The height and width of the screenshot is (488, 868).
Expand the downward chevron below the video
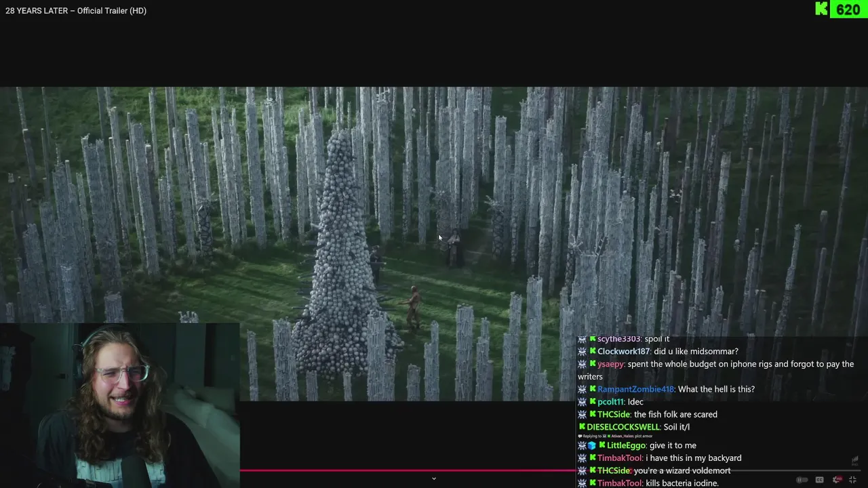coord(434,479)
